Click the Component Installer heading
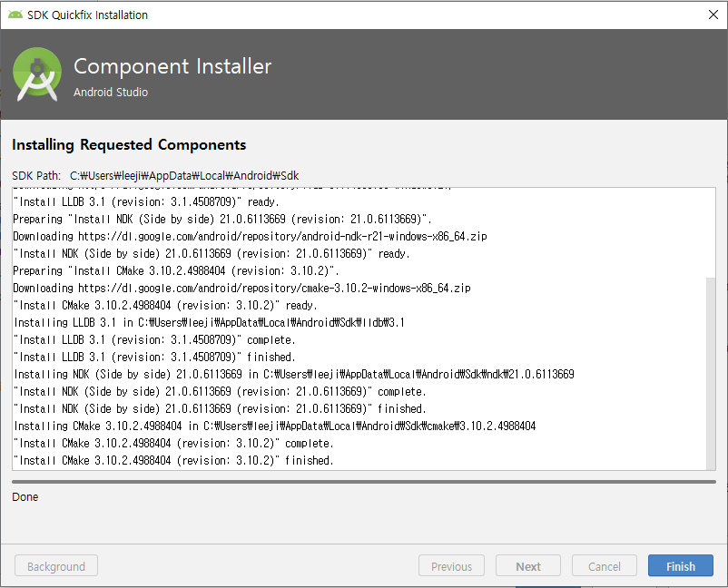728x588 pixels. [172, 66]
